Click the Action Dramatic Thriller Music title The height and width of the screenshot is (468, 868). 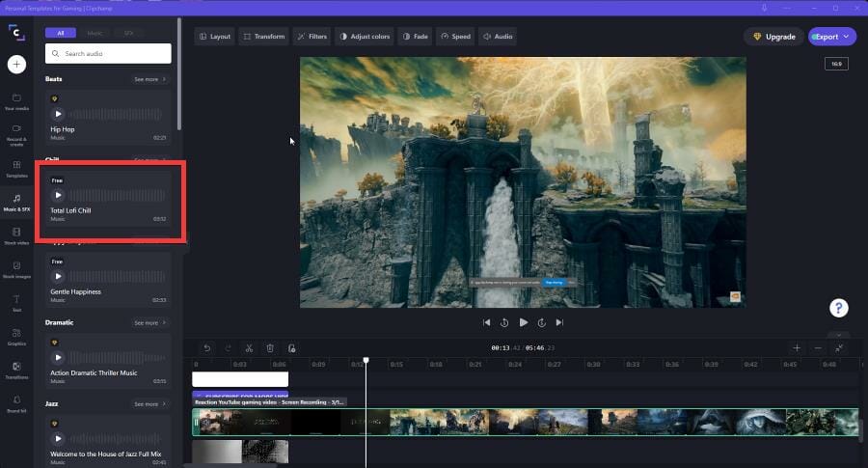tap(94, 373)
